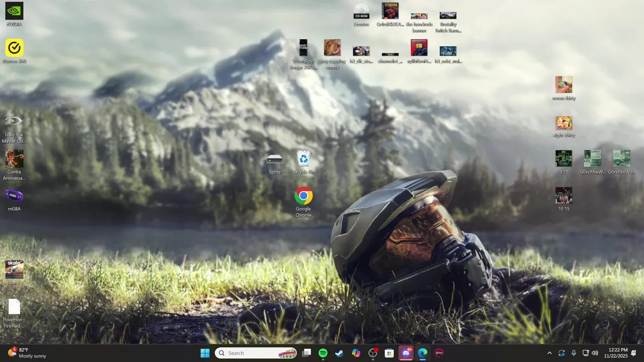Select the G0xvR68W8 image file
Viewport: 644px width, 362px height.
[x=621, y=162]
